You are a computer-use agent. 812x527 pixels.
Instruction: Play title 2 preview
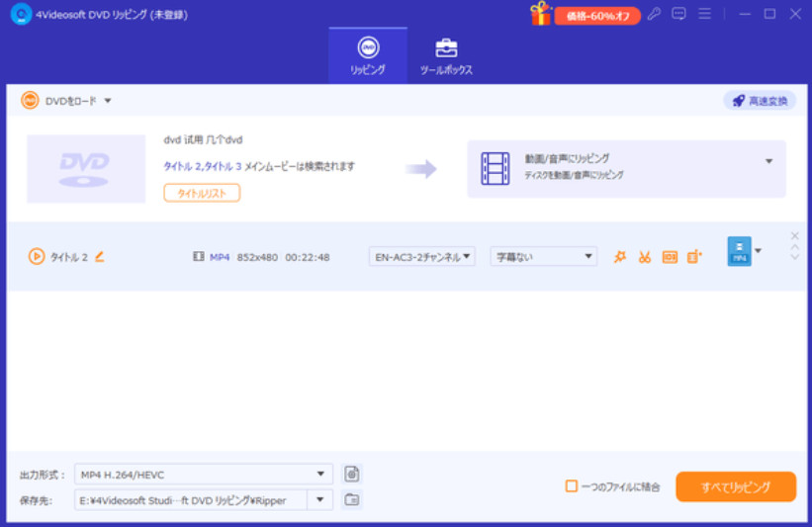click(37, 256)
